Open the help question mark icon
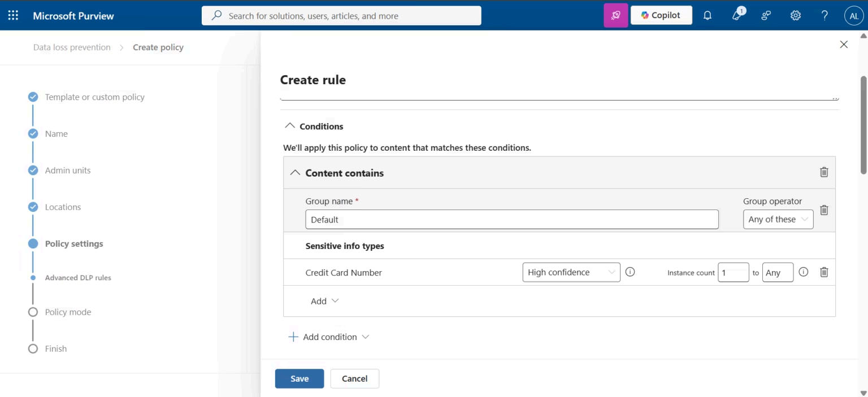 (x=825, y=15)
